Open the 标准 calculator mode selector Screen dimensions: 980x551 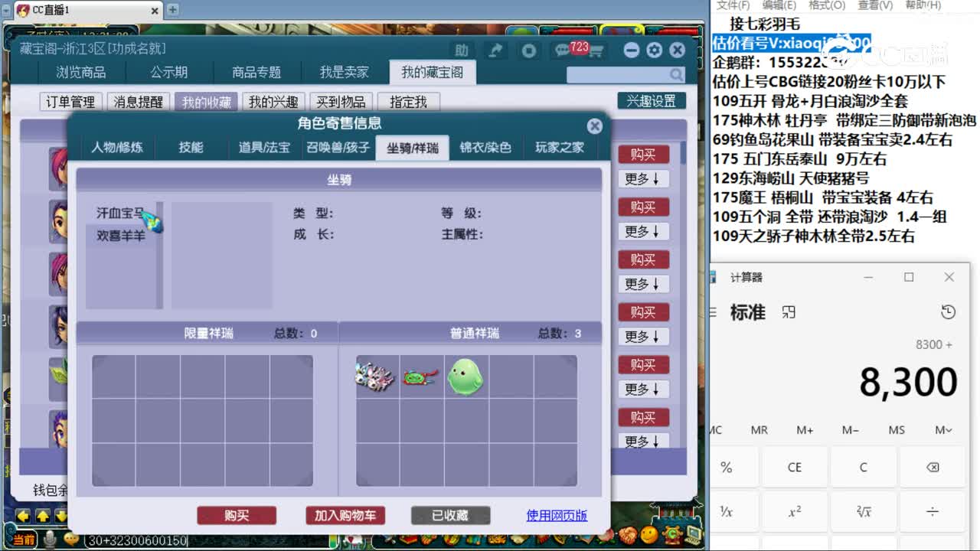748,312
